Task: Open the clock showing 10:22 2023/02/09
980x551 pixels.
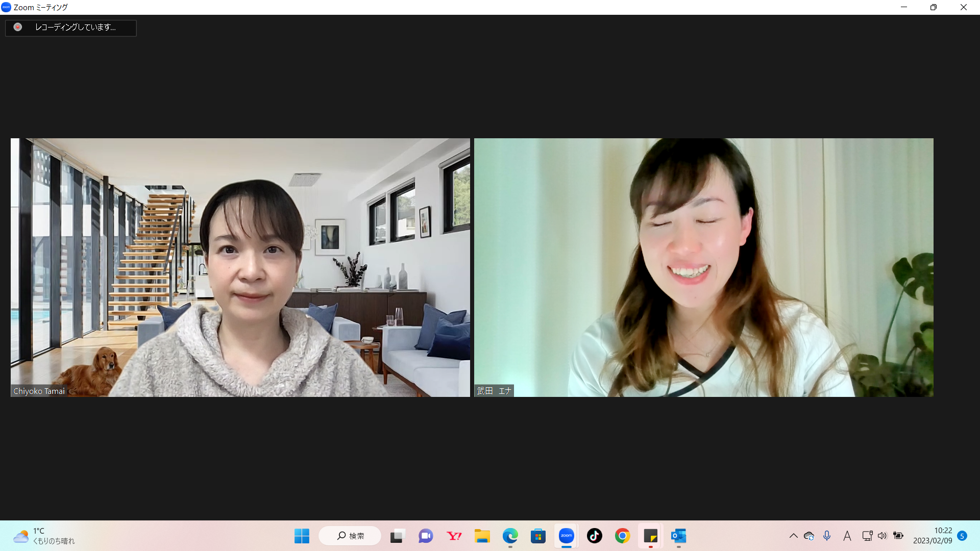Action: [x=933, y=536]
